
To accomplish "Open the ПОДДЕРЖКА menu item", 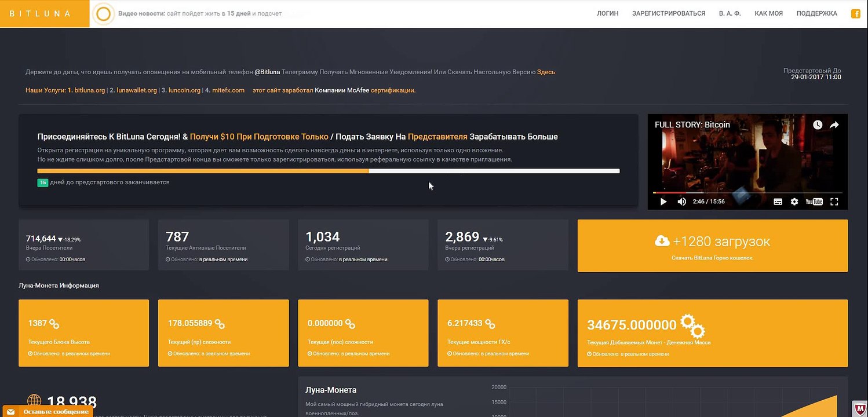I will tap(817, 13).
